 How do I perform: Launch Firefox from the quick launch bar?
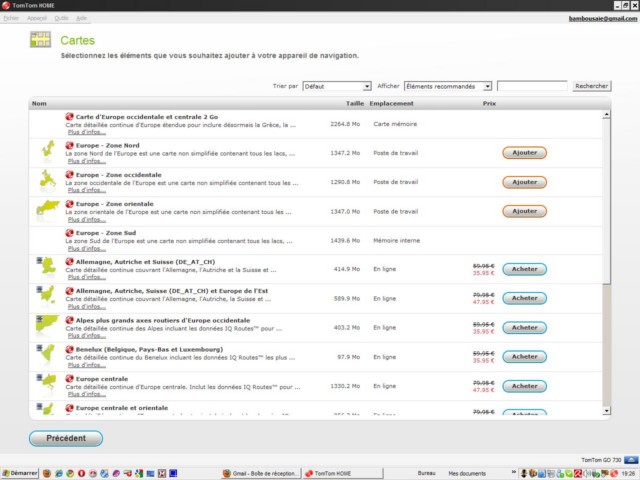[47, 473]
